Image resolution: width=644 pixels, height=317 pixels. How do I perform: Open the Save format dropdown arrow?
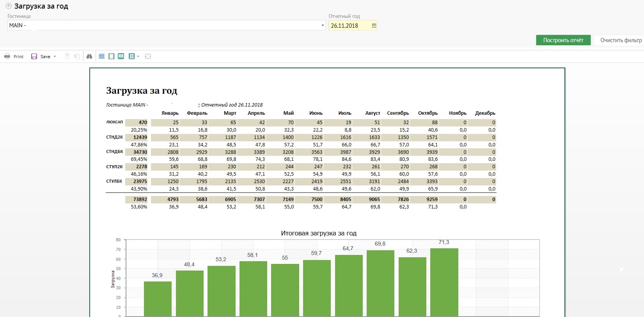(55, 57)
